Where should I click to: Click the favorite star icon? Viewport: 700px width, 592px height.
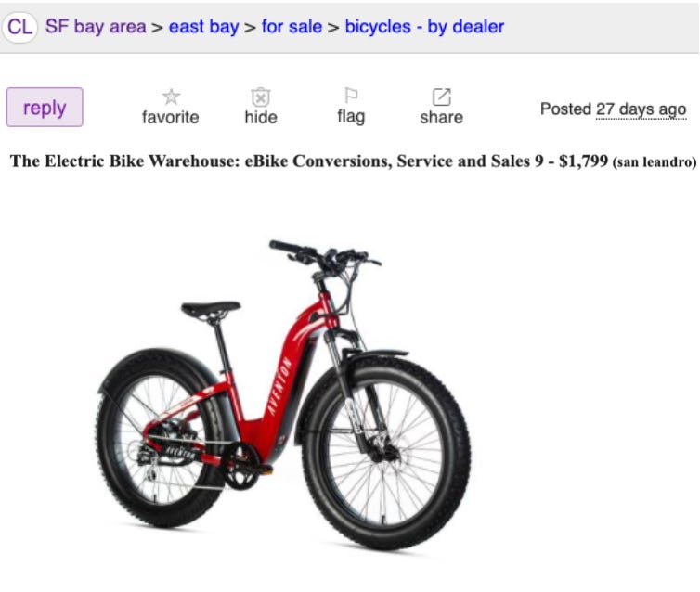[x=171, y=97]
